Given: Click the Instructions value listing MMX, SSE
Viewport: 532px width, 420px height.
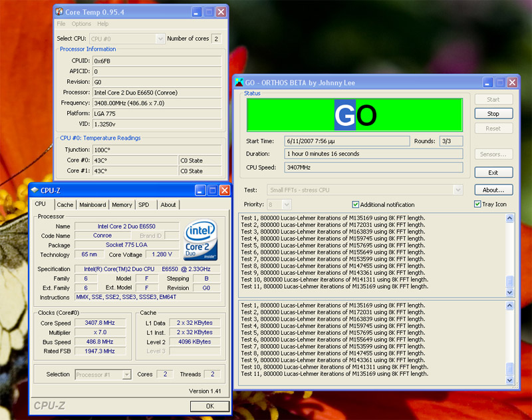Looking at the screenshot, I should [x=147, y=297].
